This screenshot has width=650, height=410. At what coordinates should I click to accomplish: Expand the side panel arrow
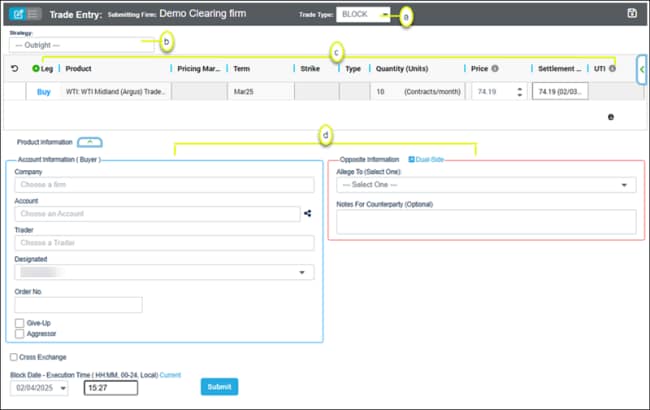(641, 68)
